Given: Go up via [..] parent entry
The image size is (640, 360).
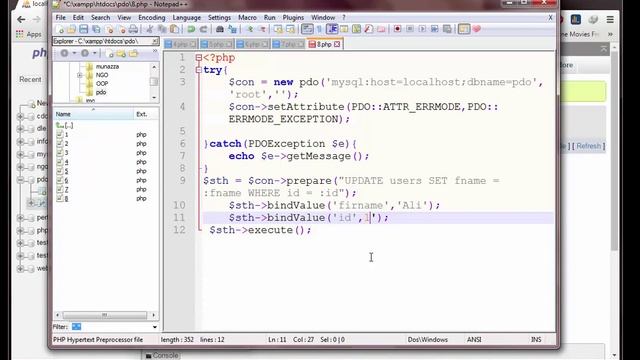Looking at the screenshot, I should click(x=65, y=125).
